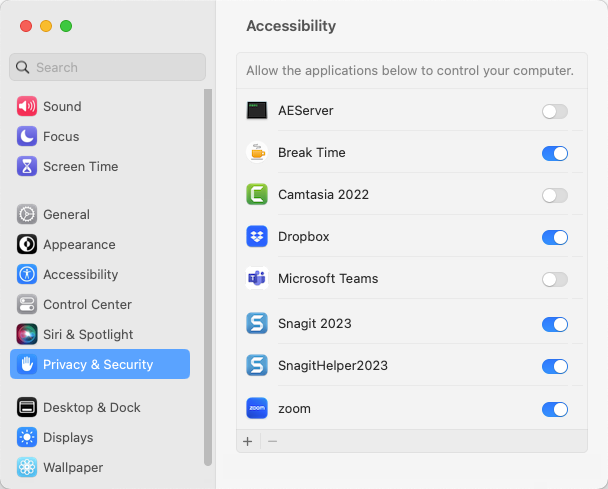608x489 pixels.
Task: Click the SnagitHelper2023 row name
Action: (333, 365)
